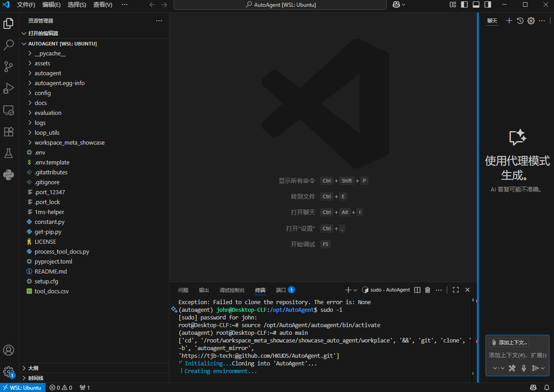Viewport: 554px width, 392px height.
Task: Open pyproject.toml file
Action: pyautogui.click(x=94, y=261)
